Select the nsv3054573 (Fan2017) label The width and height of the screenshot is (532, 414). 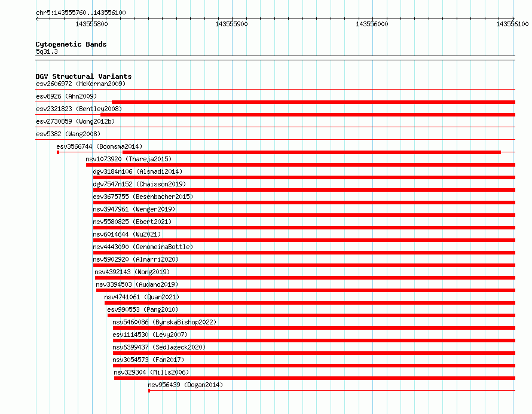148,360
